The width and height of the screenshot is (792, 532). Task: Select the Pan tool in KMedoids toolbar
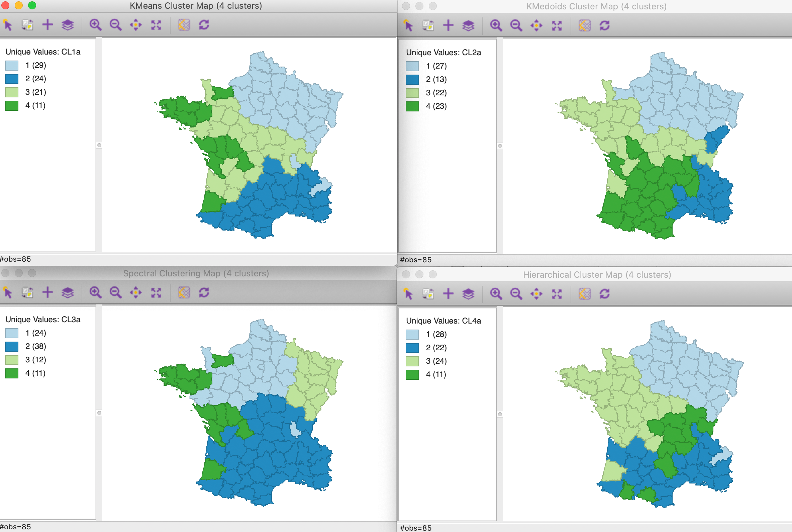click(536, 26)
